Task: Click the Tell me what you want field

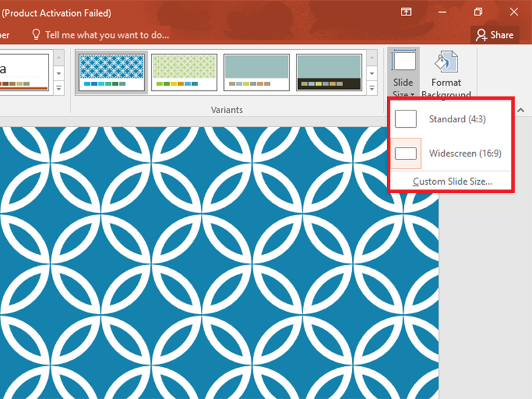Action: tap(106, 35)
